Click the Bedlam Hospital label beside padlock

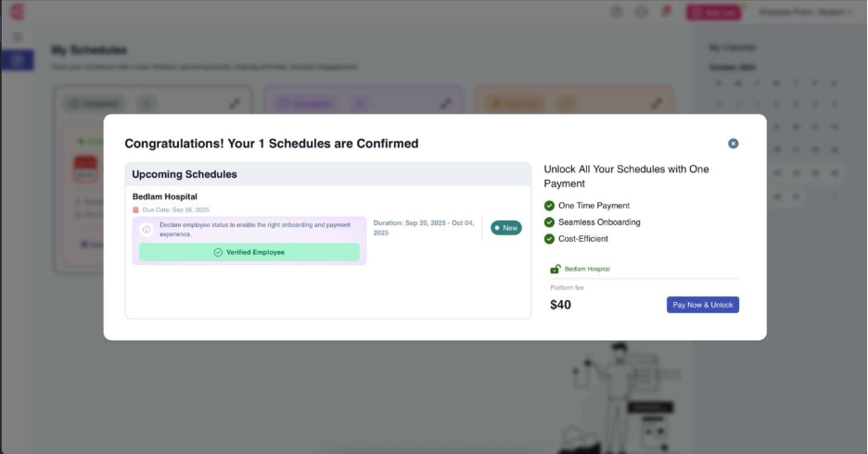click(x=587, y=269)
